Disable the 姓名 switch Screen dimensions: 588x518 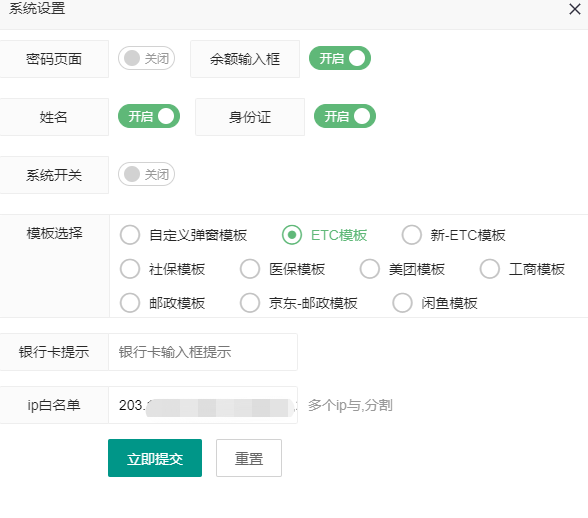(149, 116)
